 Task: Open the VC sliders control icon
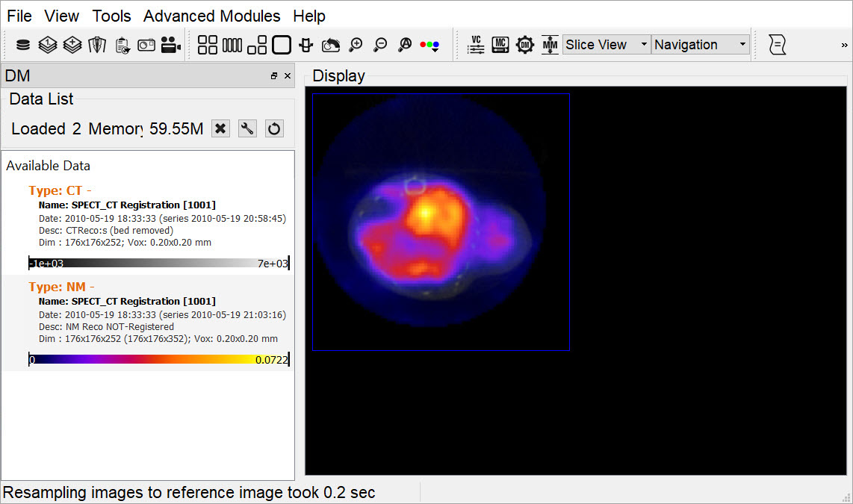pos(476,45)
